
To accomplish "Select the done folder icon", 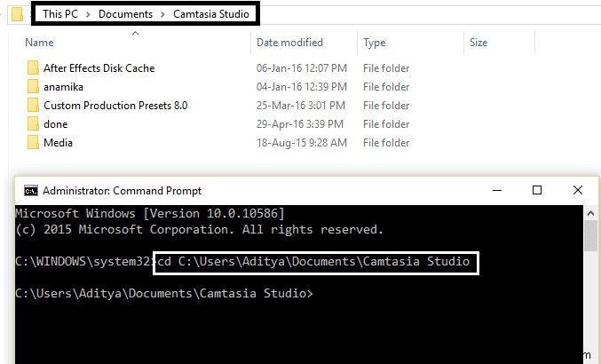I will pos(33,124).
